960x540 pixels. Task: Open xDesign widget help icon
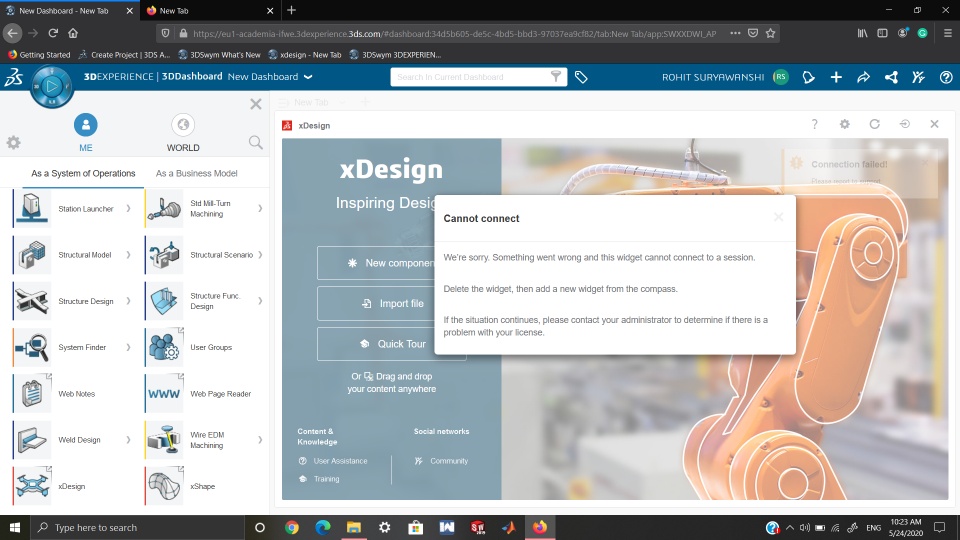coord(814,124)
